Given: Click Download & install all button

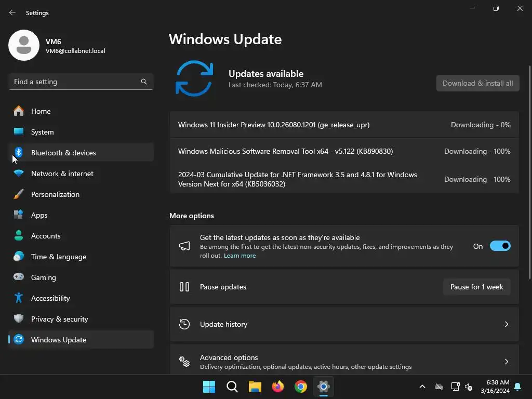Looking at the screenshot, I should click(478, 83).
